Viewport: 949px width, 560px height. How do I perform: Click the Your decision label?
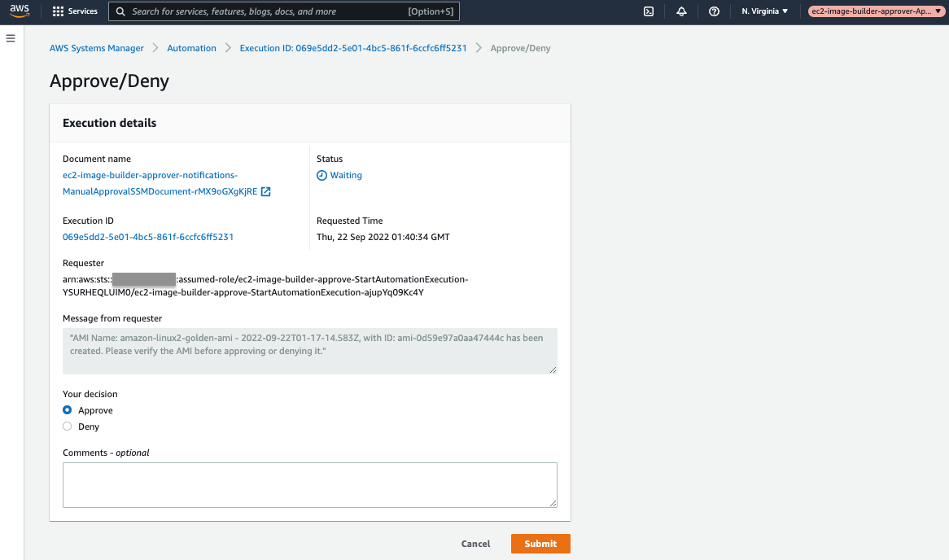point(90,393)
